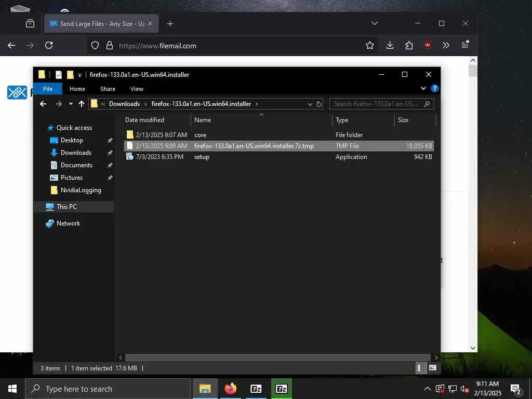
Task: Open the notification center icon
Action: click(x=515, y=389)
